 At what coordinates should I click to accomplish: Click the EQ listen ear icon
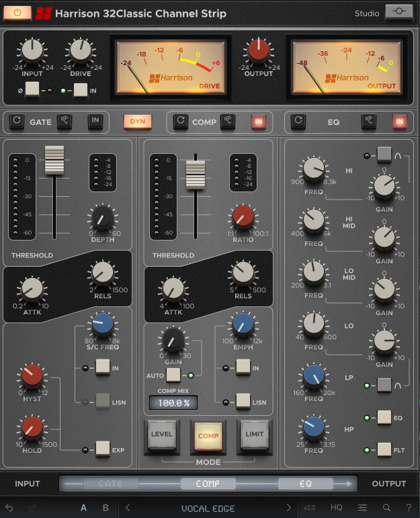coord(369,121)
